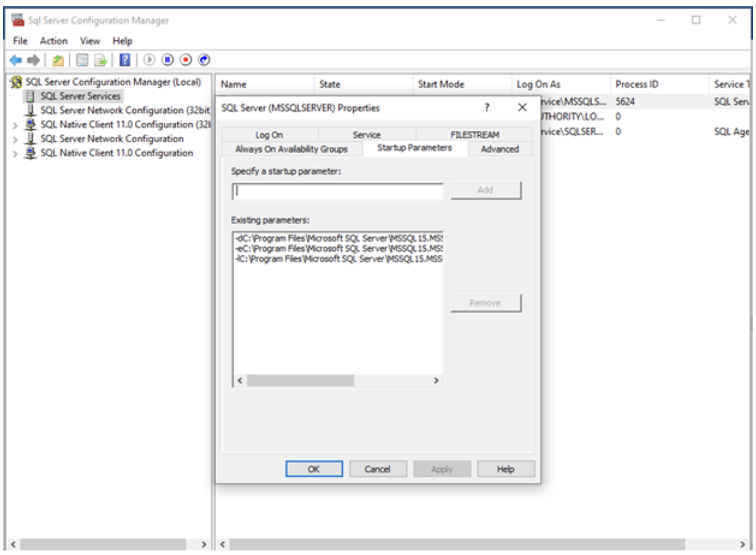Pause the service with the blue toolbar icon

tap(168, 60)
